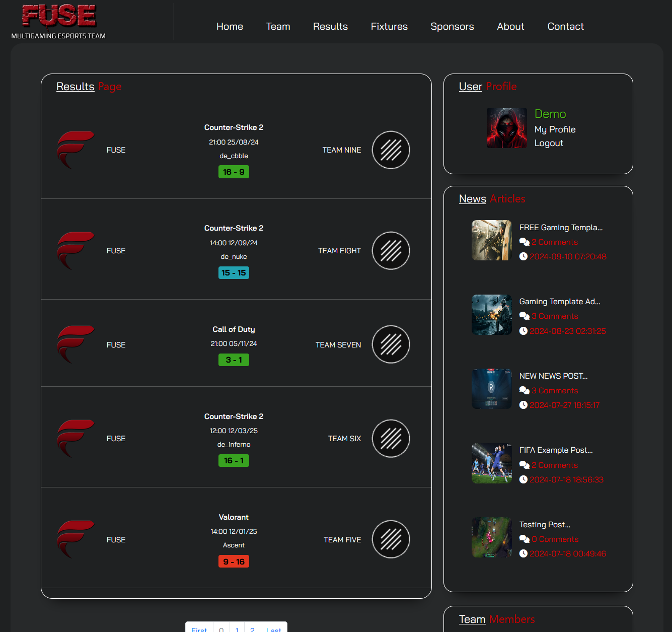Go to the Sponsors page
The height and width of the screenshot is (632, 672).
(452, 26)
